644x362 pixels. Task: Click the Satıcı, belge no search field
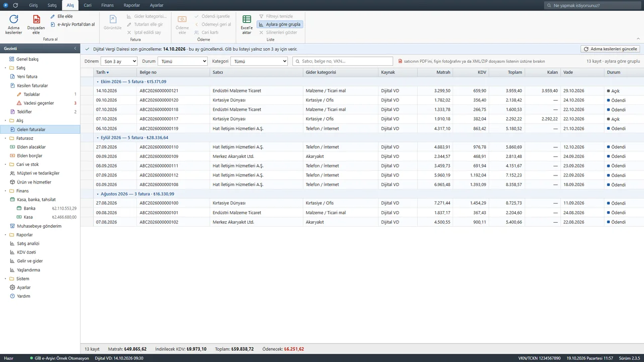click(343, 61)
